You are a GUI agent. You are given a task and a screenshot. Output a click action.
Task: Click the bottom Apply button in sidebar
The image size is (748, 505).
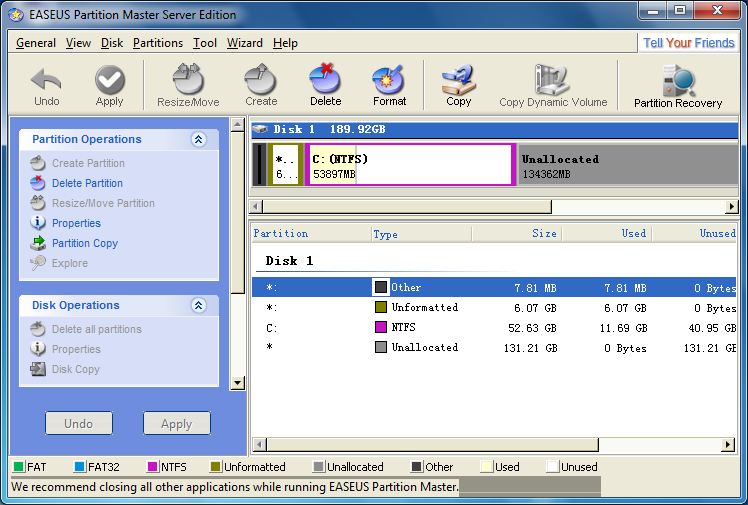pos(177,423)
